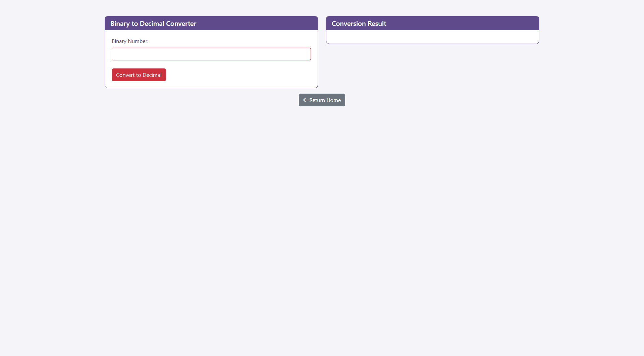Click the word "Converter" in the left header
Viewport: 644px width, 356px height.
[x=181, y=23]
